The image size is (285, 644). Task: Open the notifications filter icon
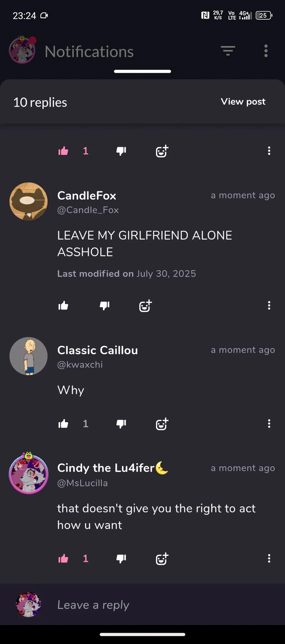pyautogui.click(x=228, y=51)
